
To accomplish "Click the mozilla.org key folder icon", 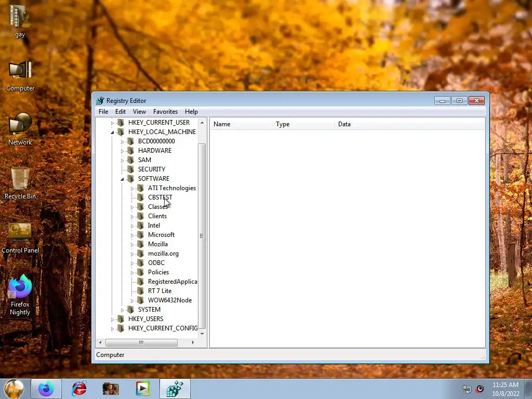I will (140, 254).
